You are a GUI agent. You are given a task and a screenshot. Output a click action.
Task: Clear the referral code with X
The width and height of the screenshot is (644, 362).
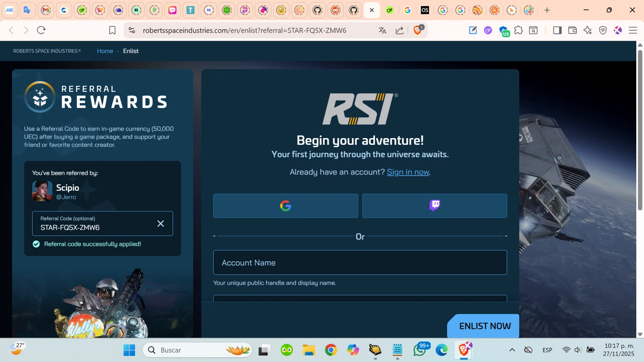[x=161, y=223]
